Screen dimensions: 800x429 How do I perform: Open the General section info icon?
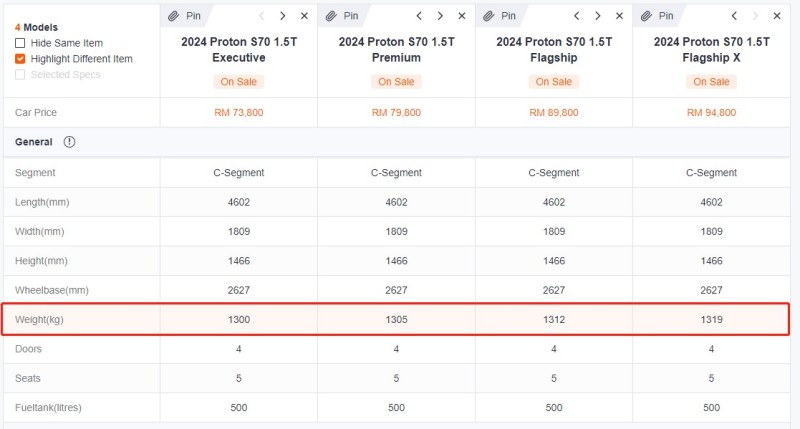[x=69, y=142]
